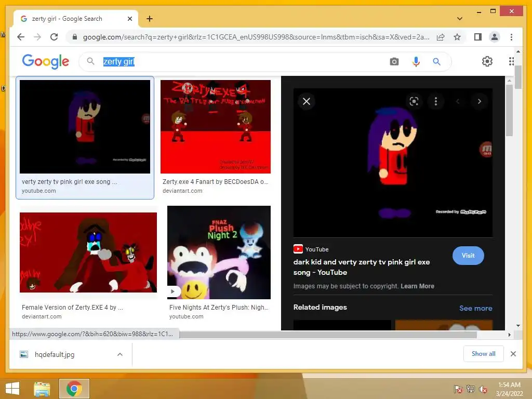The image size is (532, 399).
Task: Click the Female Version of Zerty.EXE caption
Action: (72, 308)
